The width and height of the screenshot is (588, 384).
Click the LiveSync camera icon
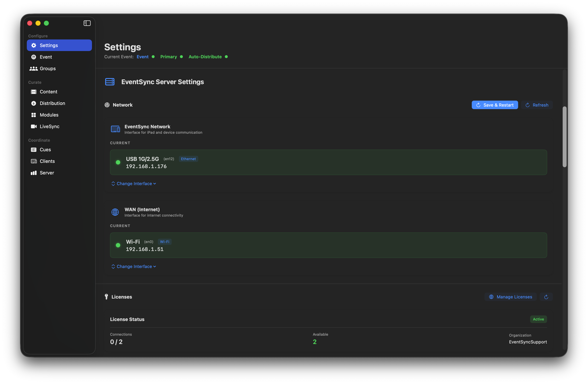(x=34, y=126)
